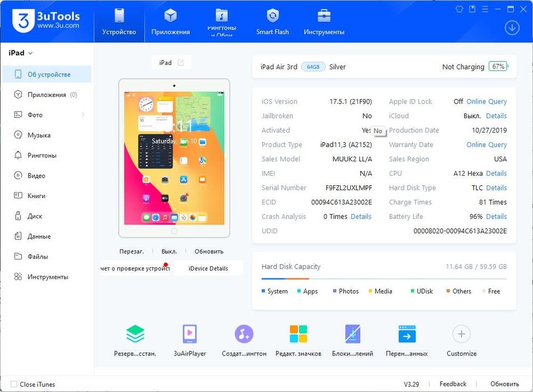Image resolution: width=533 pixels, height=392 pixels.
Task: Click the square icon beside the skin icon
Action: point(472,9)
